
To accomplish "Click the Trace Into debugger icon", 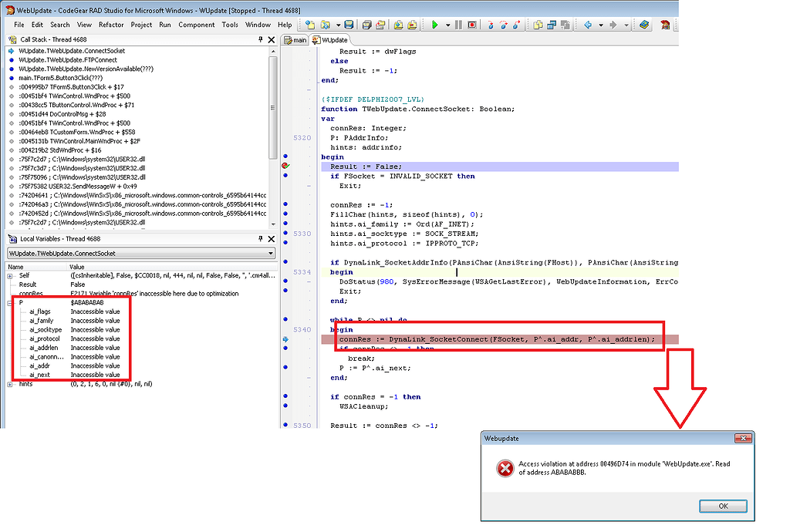I will 491,25.
